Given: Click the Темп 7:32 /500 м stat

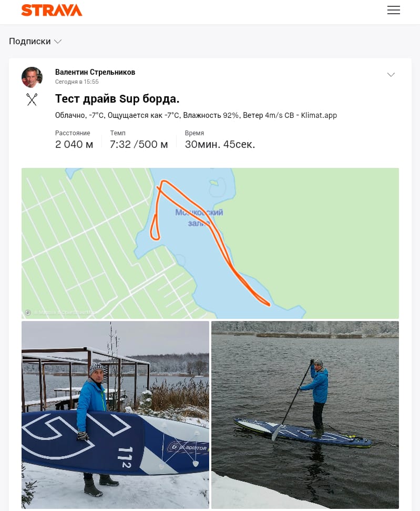Looking at the screenshot, I should (x=139, y=140).
